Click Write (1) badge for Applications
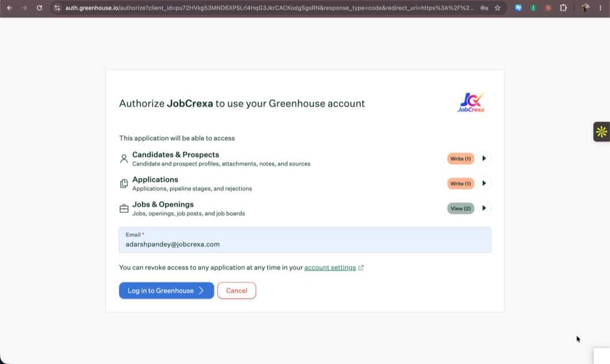This screenshot has width=610, height=364. (461, 183)
